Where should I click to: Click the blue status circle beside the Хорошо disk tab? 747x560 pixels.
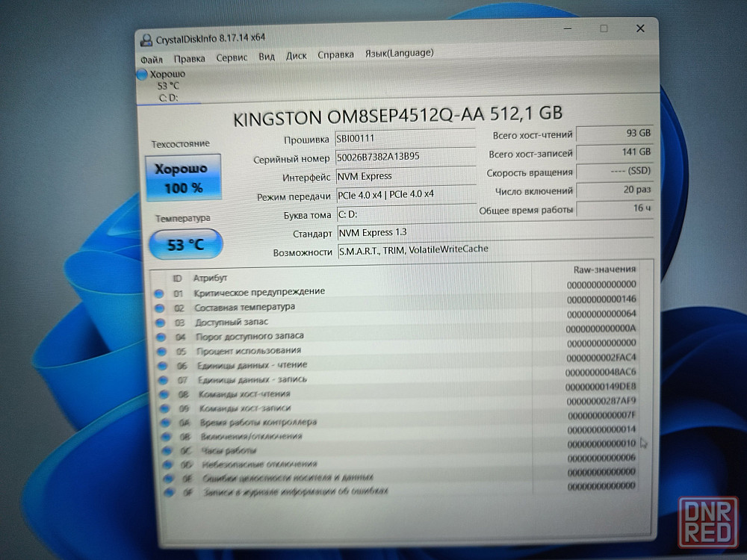click(142, 74)
